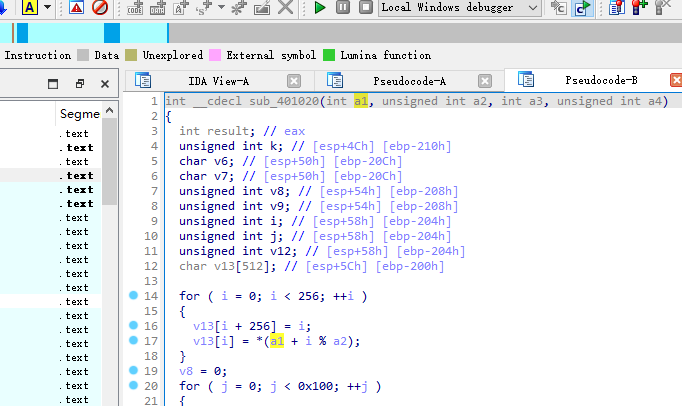The image size is (682, 406).
Task: Click the gray X delete toolbar icon
Action: click(286, 8)
